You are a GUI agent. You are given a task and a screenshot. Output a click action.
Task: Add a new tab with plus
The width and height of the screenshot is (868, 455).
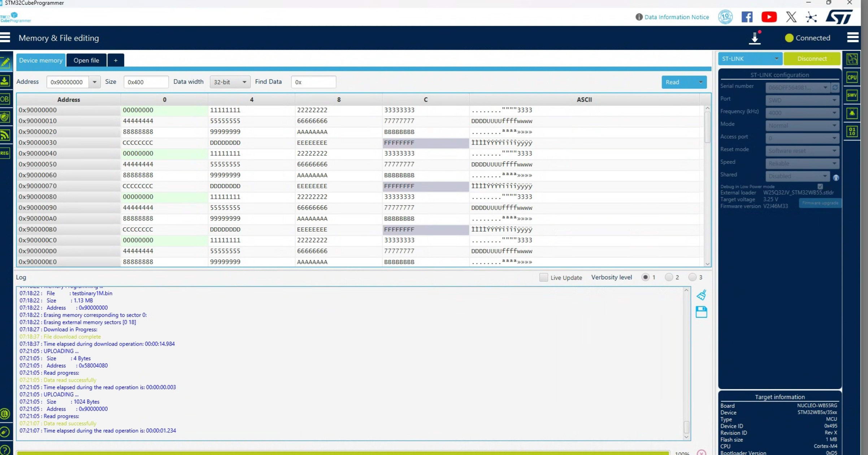pos(116,60)
